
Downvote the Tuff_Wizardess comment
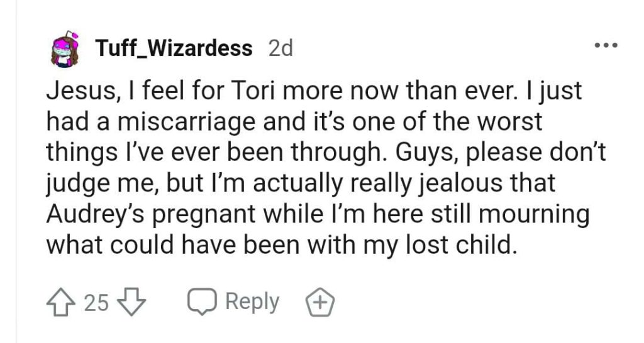pyautogui.click(x=133, y=303)
